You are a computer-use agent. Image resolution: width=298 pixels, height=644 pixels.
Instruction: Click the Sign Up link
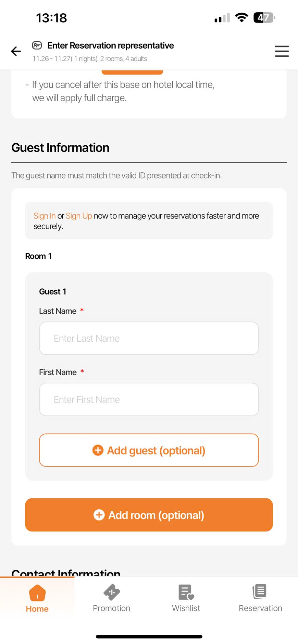point(79,216)
